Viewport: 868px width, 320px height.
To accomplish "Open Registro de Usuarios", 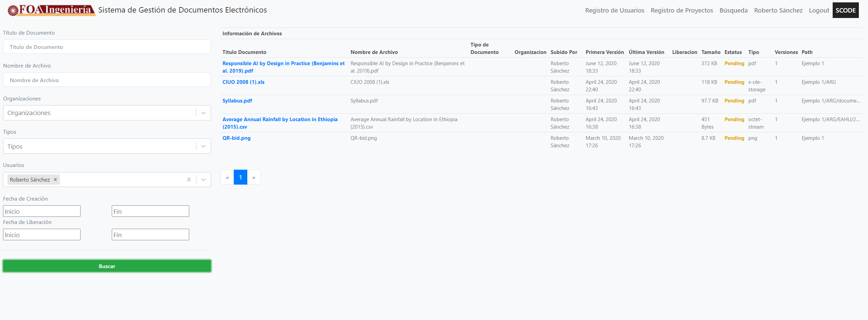I will coord(615,11).
